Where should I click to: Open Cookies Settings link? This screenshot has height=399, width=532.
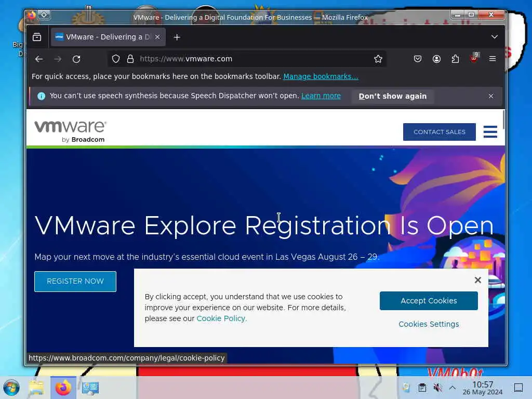[x=429, y=324]
